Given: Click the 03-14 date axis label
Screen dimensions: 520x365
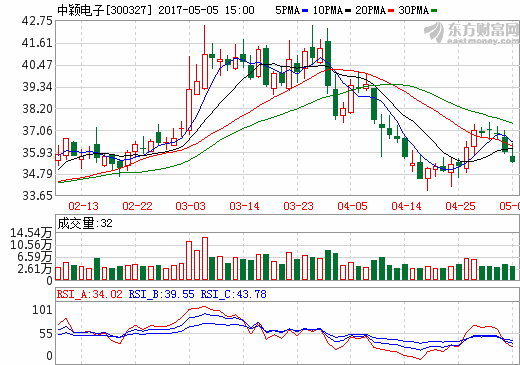Looking at the screenshot, I should [x=244, y=206].
